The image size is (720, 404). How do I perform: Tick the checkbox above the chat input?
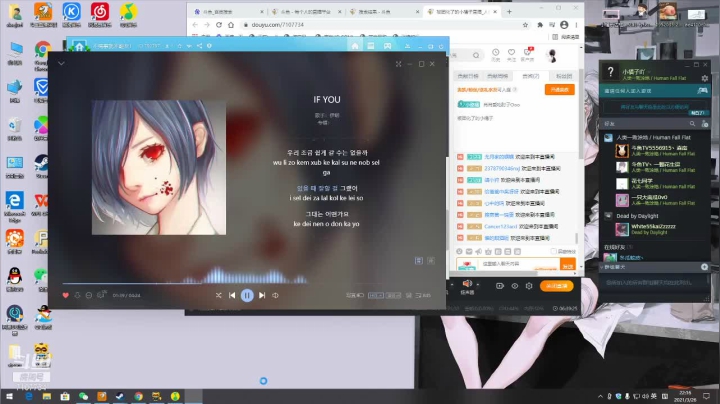point(553,252)
